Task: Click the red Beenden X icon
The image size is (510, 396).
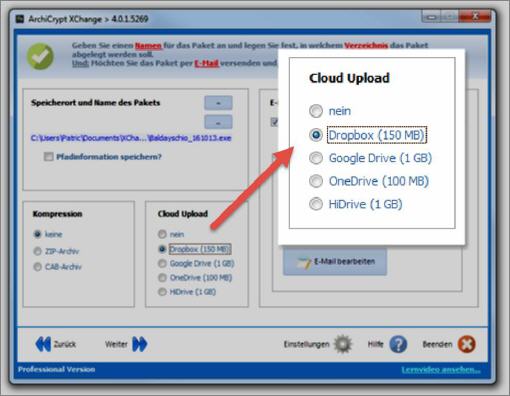Action: point(466,344)
